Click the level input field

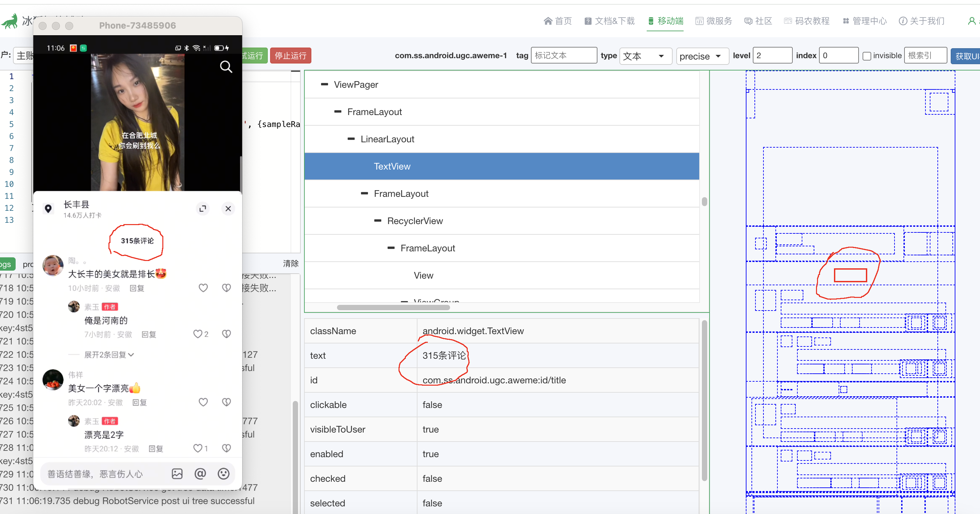click(x=773, y=56)
